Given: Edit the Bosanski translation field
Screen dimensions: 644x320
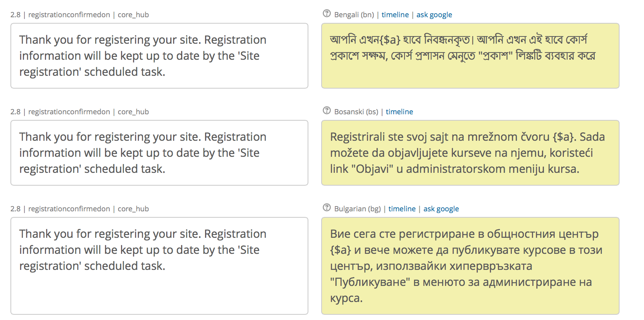Looking at the screenshot, I should (470, 153).
